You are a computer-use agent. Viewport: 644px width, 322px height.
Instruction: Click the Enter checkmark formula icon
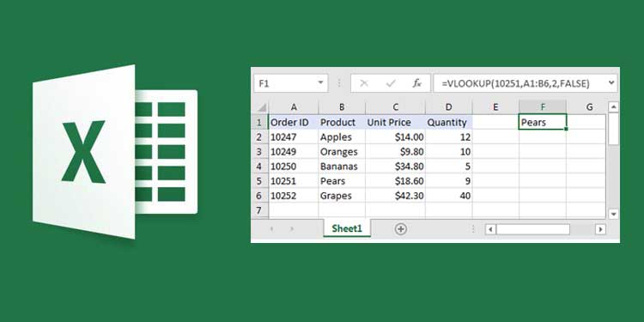(391, 83)
